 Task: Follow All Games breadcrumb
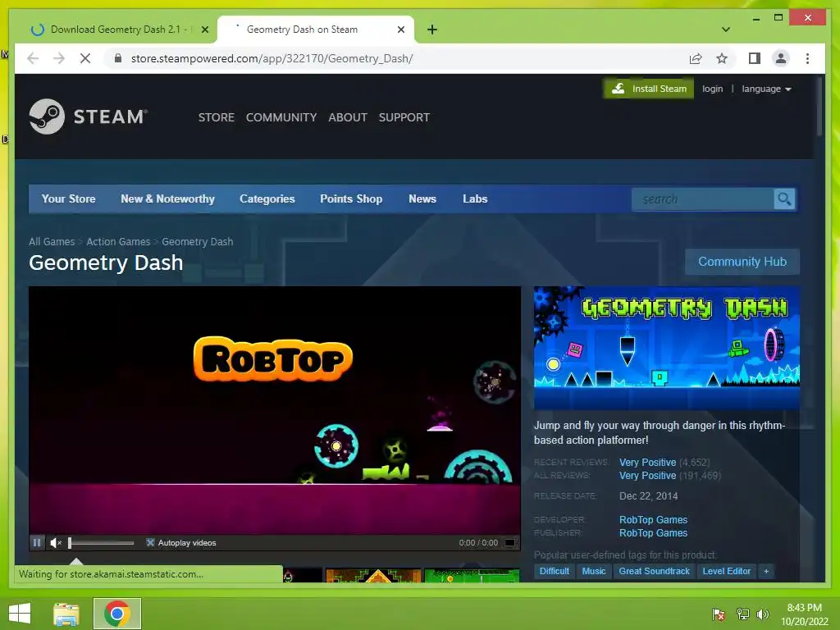[x=52, y=242]
